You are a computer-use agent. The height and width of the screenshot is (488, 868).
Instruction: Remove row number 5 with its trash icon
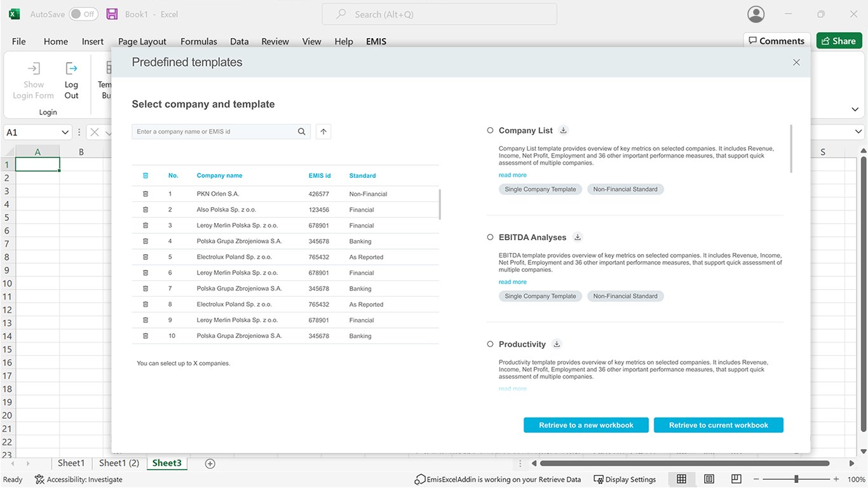tap(146, 257)
